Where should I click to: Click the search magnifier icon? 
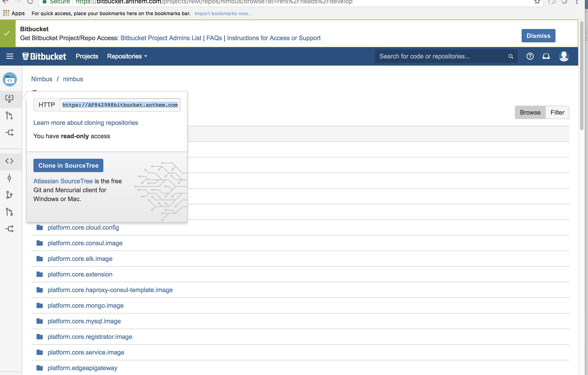pos(510,56)
